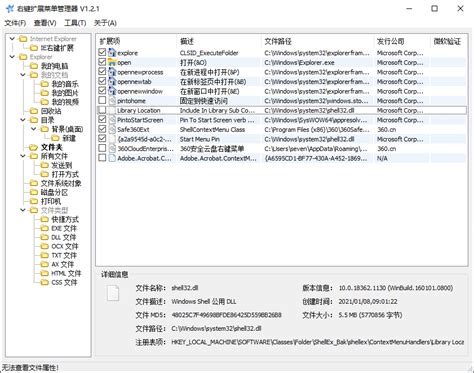The height and width of the screenshot is (373, 474).
Task: Enable the Adobe.Acrobat.C... entry checkbox
Action: pyautogui.click(x=102, y=158)
